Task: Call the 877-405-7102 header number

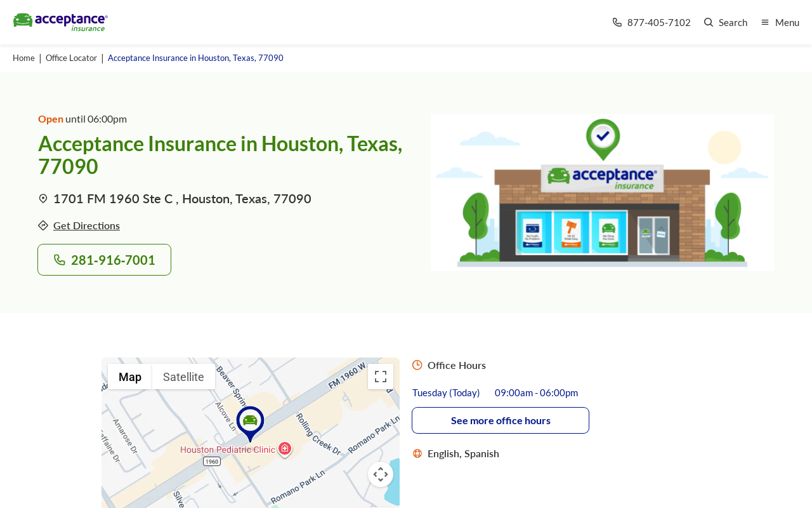Action: (652, 22)
